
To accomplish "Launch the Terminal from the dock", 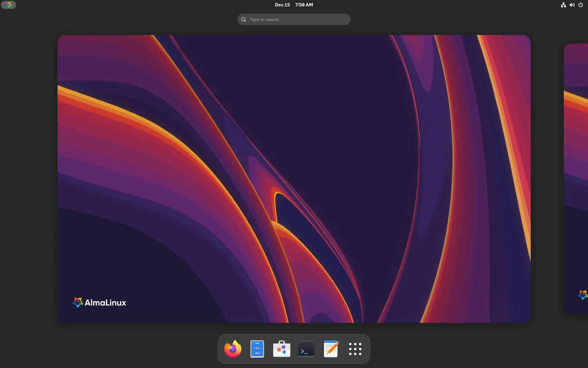I will coord(306,349).
